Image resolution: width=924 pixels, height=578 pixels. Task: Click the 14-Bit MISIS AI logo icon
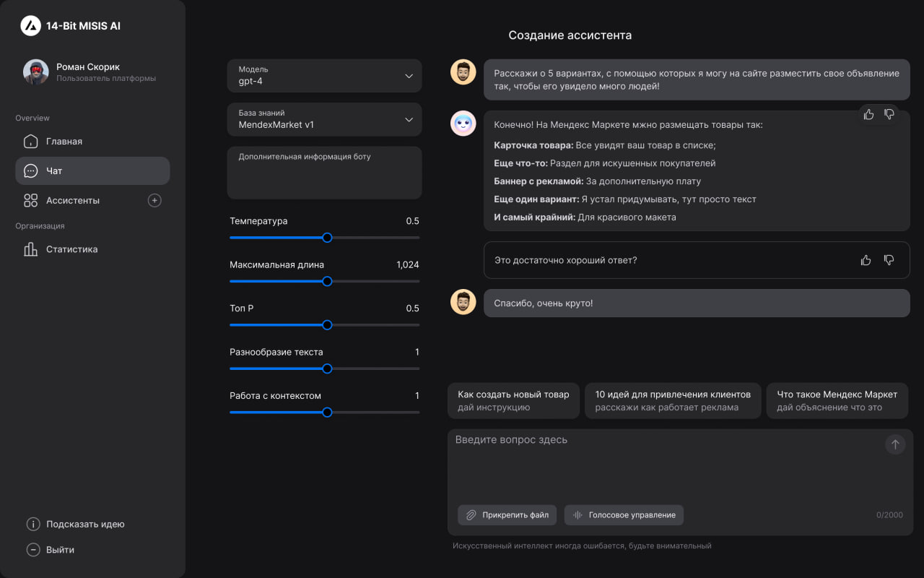[x=30, y=26]
